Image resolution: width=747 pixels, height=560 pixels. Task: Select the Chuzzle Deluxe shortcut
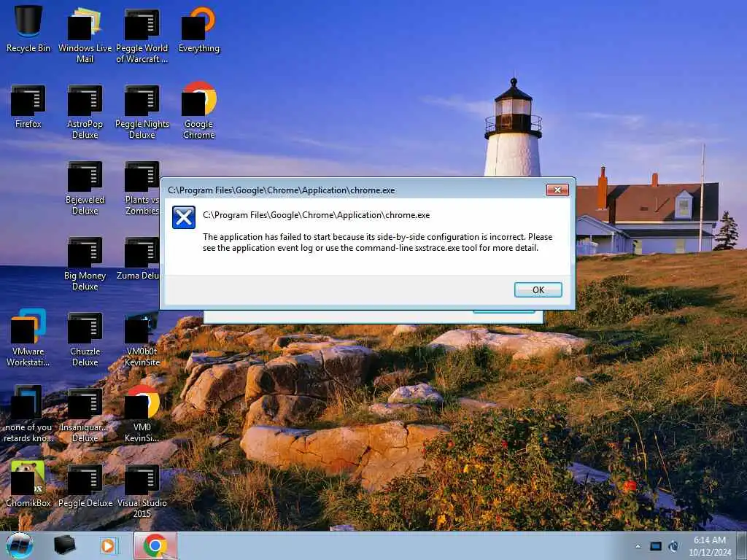pos(85,339)
